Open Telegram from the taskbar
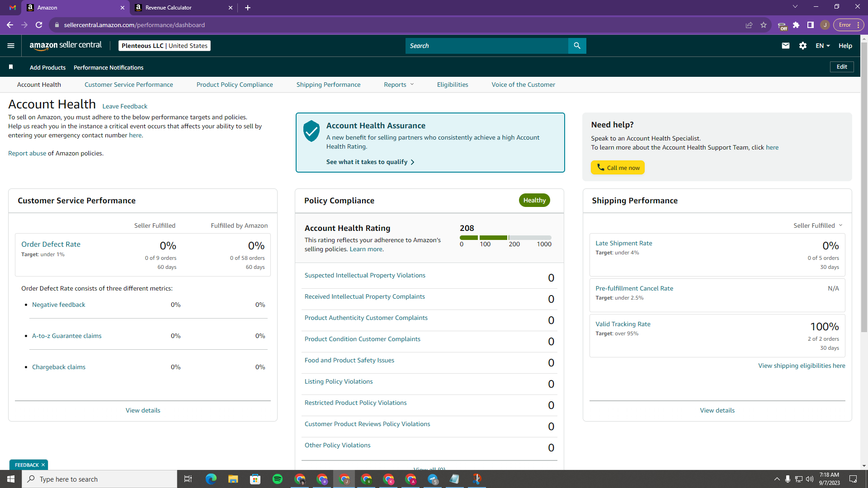Screen dimensions: 868x488 (x=433, y=479)
